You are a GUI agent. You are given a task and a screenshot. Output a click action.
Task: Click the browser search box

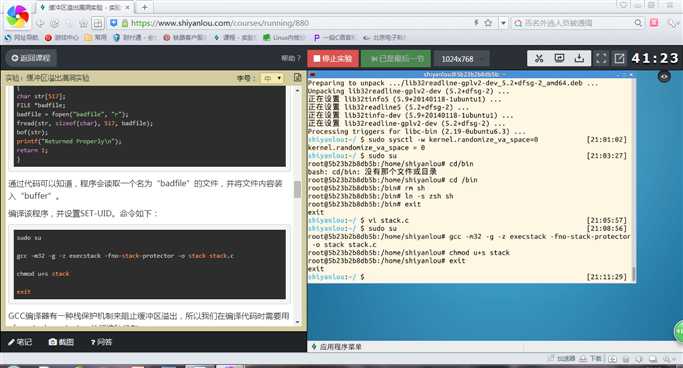(x=577, y=23)
